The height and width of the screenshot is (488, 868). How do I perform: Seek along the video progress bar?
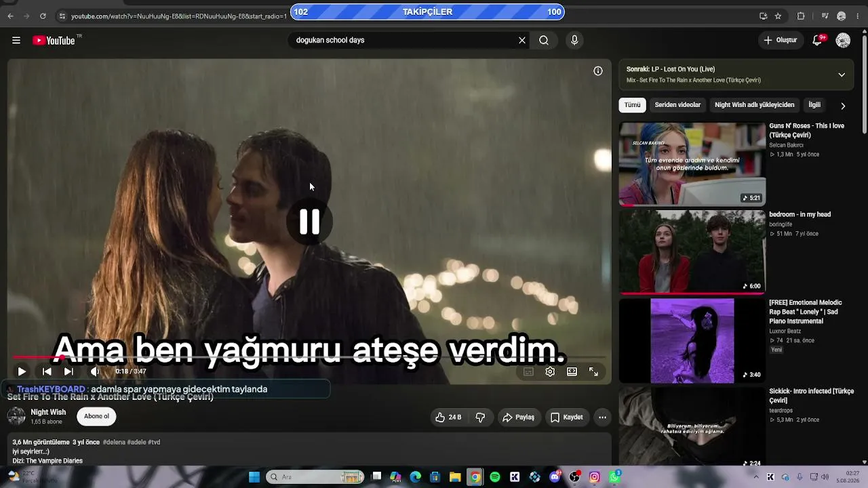coord(309,357)
